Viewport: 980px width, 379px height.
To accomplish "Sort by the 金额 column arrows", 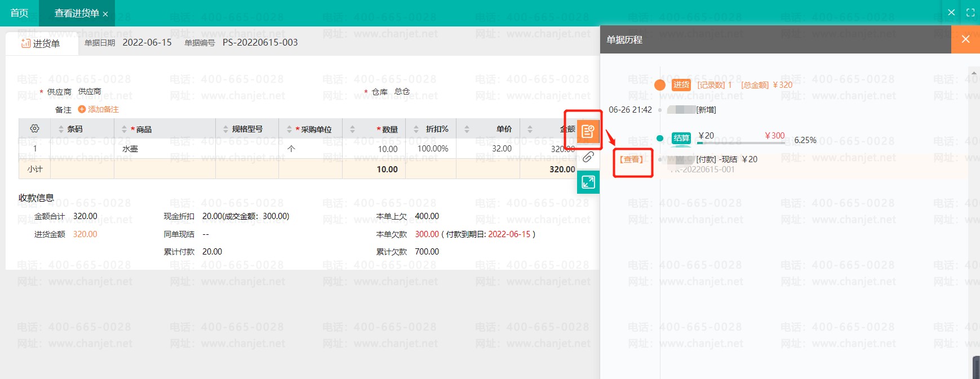I will tap(530, 130).
